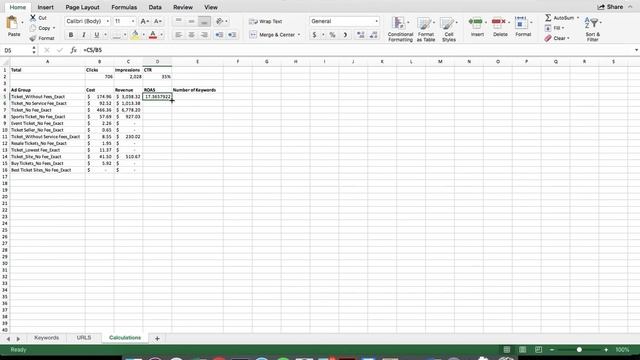Decrease decimal places
Screen dimensions: 640x360
pos(373,35)
